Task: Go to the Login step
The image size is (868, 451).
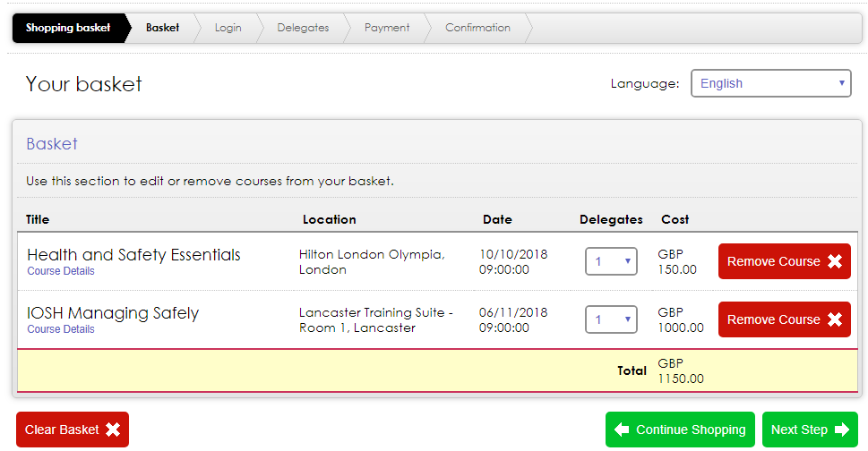Action: 228,28
